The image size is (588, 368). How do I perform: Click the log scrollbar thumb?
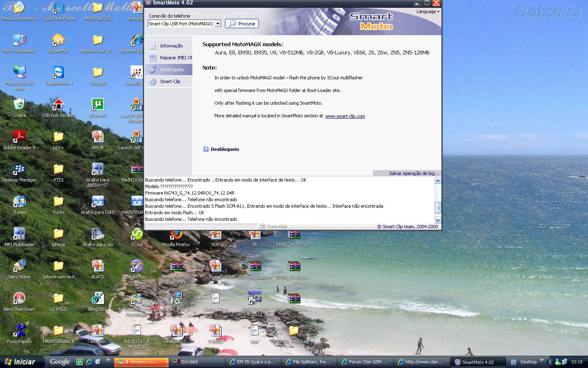(438, 207)
